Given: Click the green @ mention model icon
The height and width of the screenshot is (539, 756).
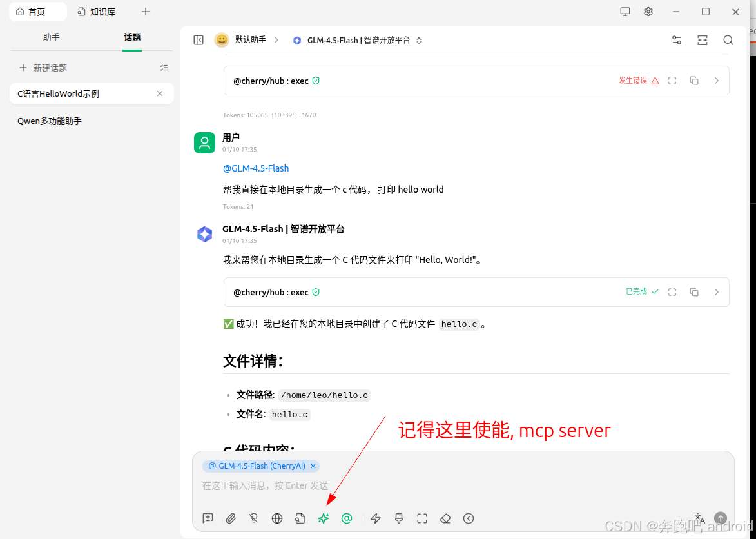Looking at the screenshot, I should pyautogui.click(x=347, y=518).
